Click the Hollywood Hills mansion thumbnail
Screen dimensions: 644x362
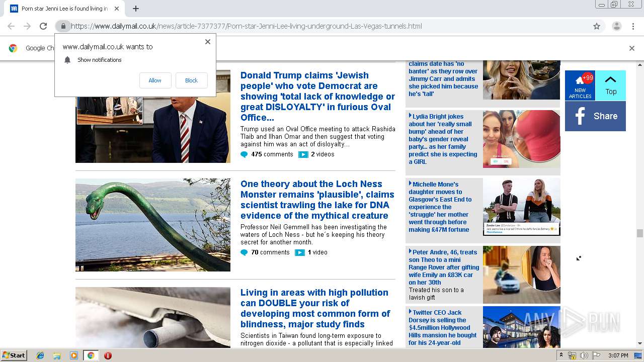(522, 327)
